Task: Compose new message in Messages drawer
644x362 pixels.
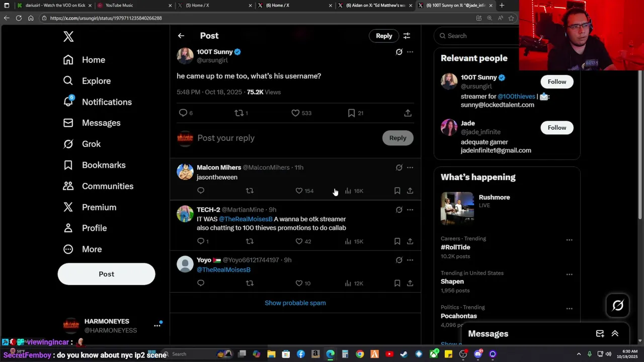Action: coord(600,334)
